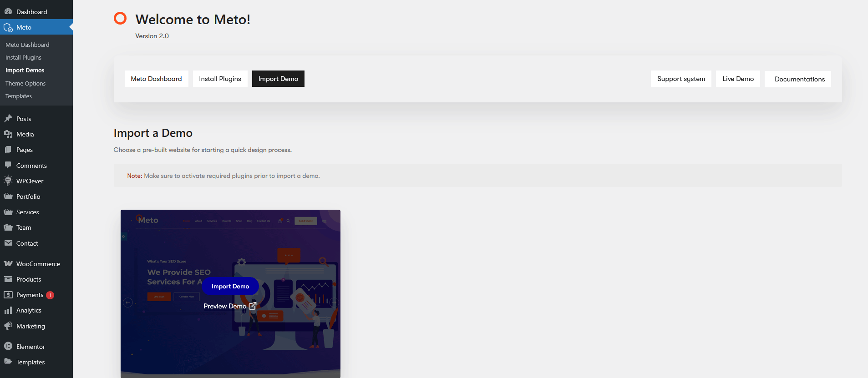Open Theme Options submenu item
Screen dimensions: 868x378
[25, 83]
